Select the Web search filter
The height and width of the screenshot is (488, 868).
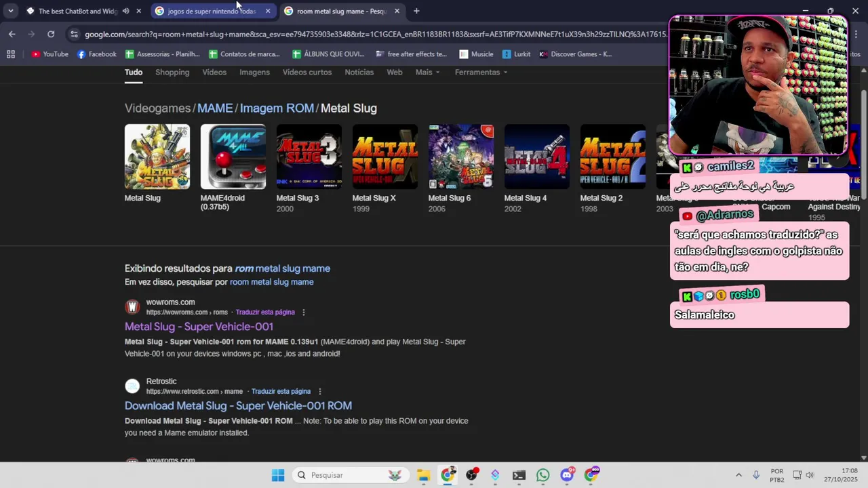(x=395, y=72)
